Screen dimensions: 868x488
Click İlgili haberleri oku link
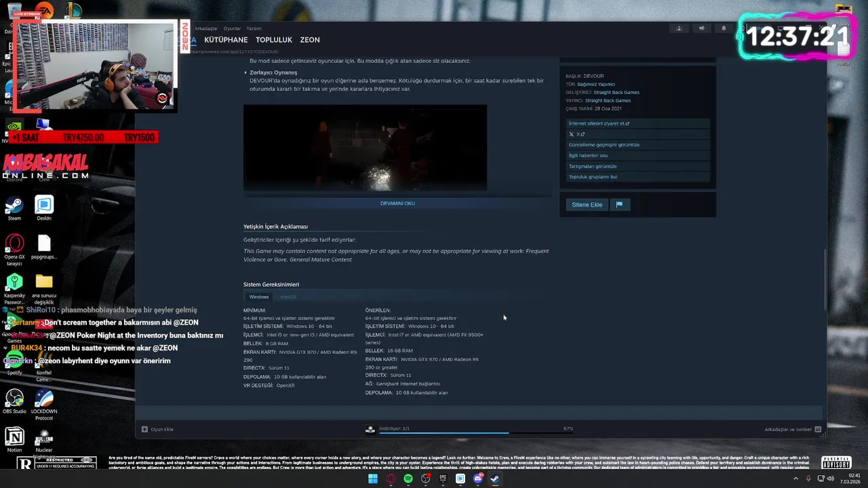[x=638, y=155]
